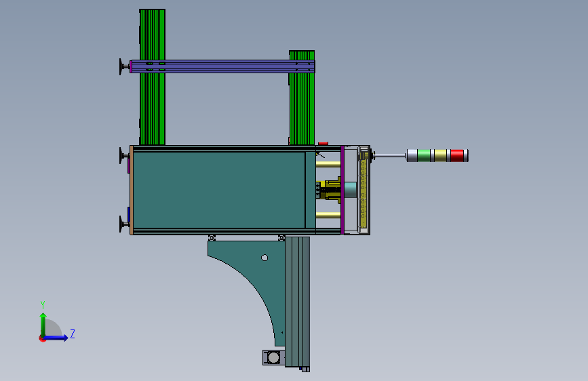Click the blue Z axis of the orientation triad

[x=56, y=338]
